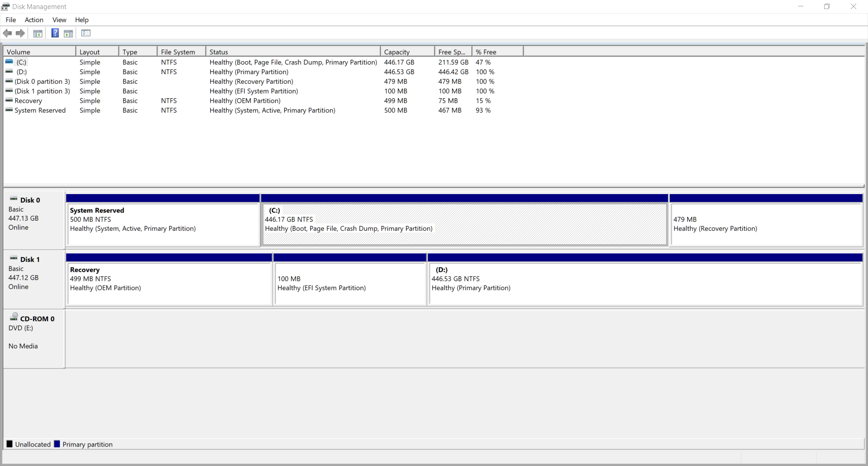Click the '211.59 GB' free space value

coord(453,62)
